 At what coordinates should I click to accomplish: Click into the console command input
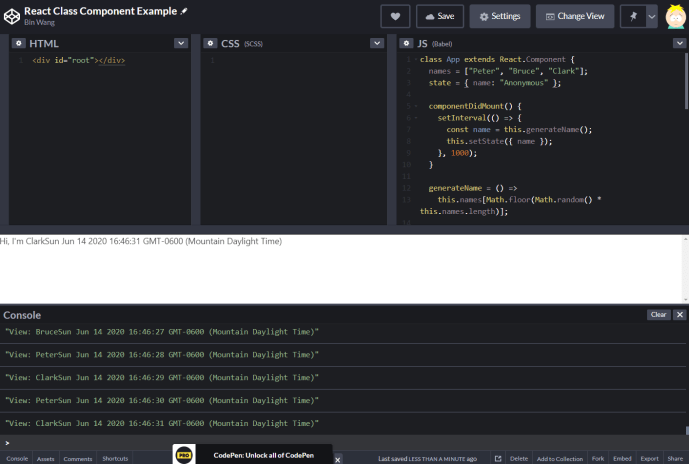click(344, 443)
